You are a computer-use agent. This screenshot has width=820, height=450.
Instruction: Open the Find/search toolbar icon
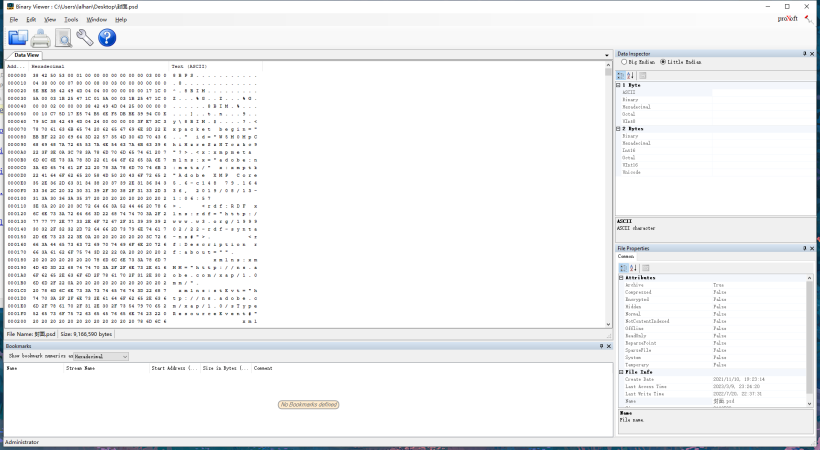[x=63, y=38]
